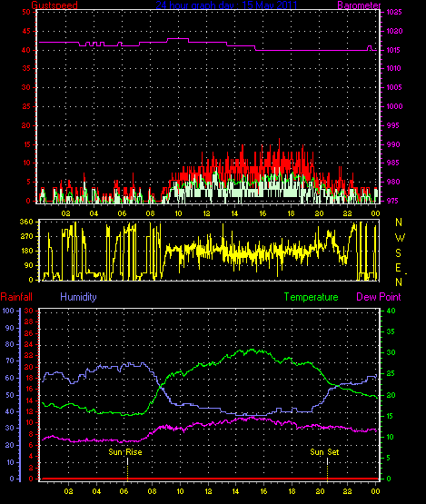Screen dimensions: 426x504
Task: Click the Sun Rise marker label
Action: (x=125, y=452)
